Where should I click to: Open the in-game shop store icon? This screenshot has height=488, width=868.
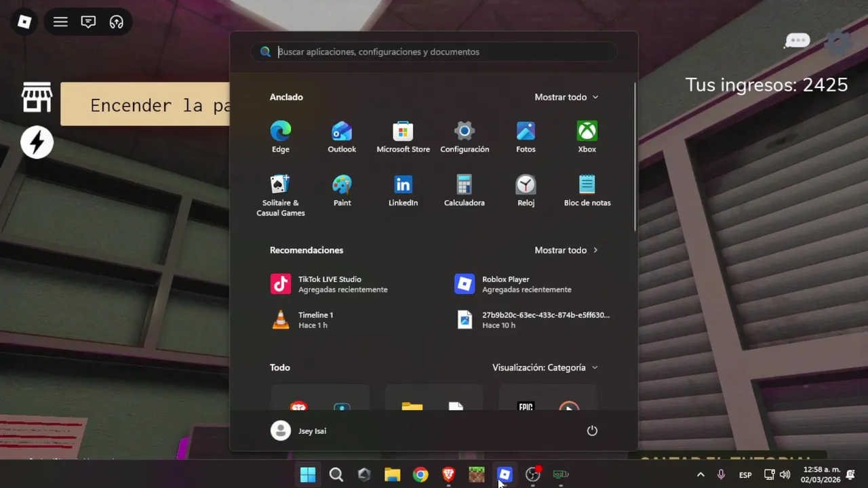click(x=37, y=98)
